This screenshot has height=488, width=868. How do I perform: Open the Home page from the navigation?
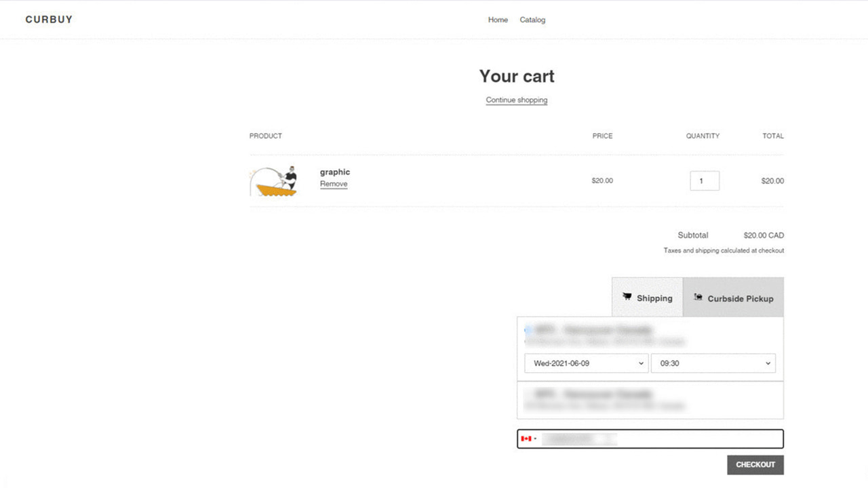[x=498, y=20]
